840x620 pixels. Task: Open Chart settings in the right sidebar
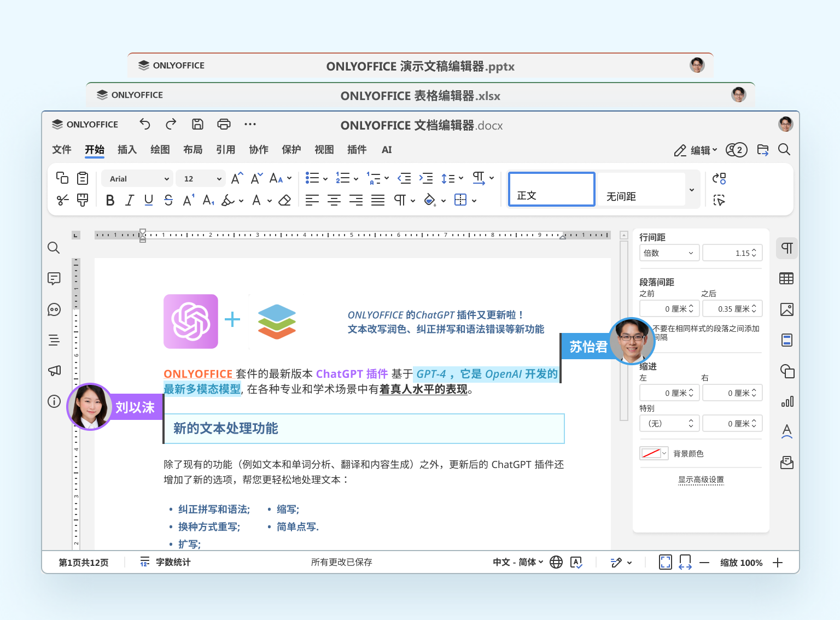(786, 402)
